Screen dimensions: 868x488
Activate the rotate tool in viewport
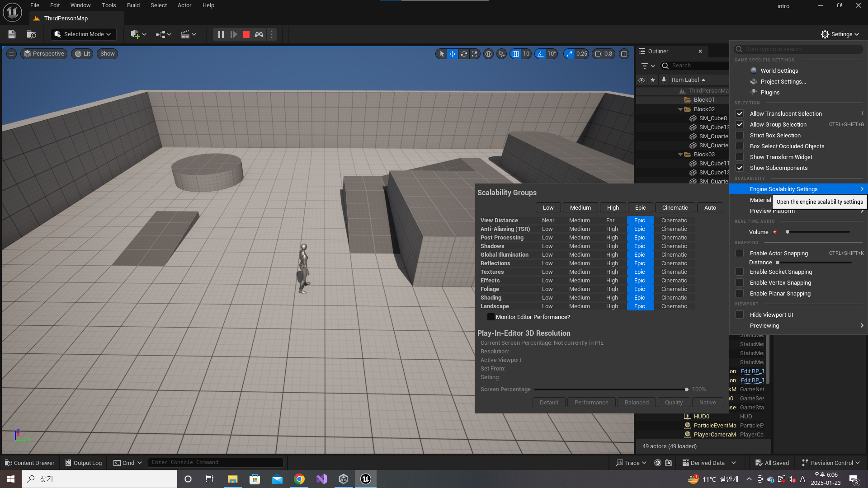(464, 54)
